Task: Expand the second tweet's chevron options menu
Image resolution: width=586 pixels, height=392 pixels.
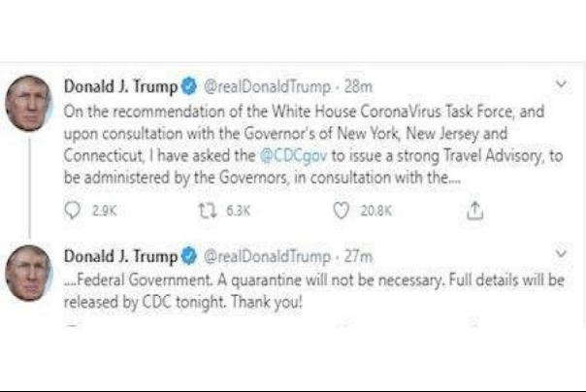Action: pos(560,251)
